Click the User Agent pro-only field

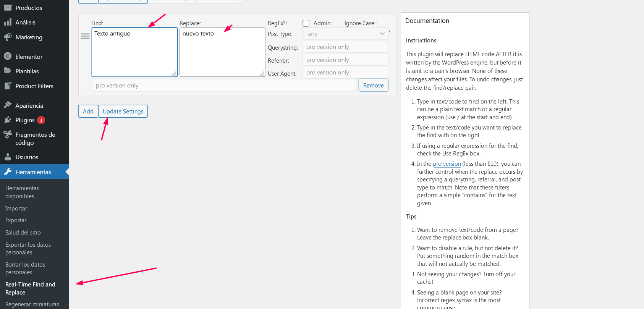[x=345, y=72]
